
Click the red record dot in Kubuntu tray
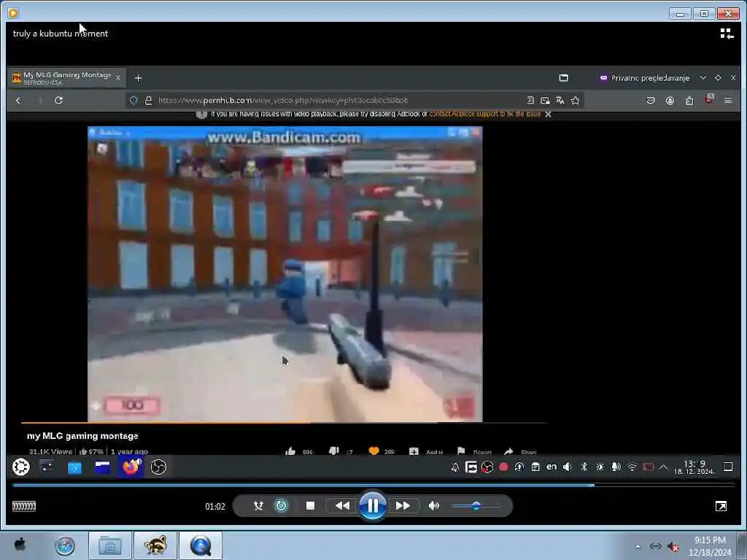click(x=503, y=467)
